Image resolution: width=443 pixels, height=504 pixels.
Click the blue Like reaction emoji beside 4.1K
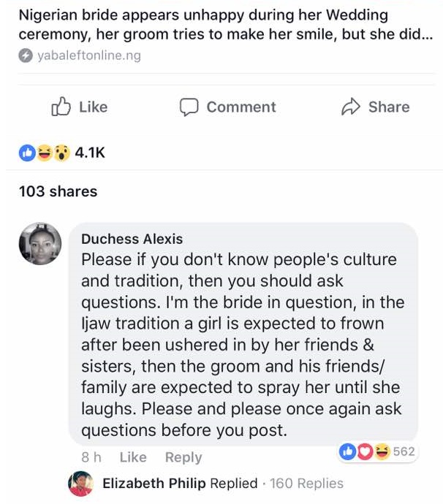[x=27, y=152]
